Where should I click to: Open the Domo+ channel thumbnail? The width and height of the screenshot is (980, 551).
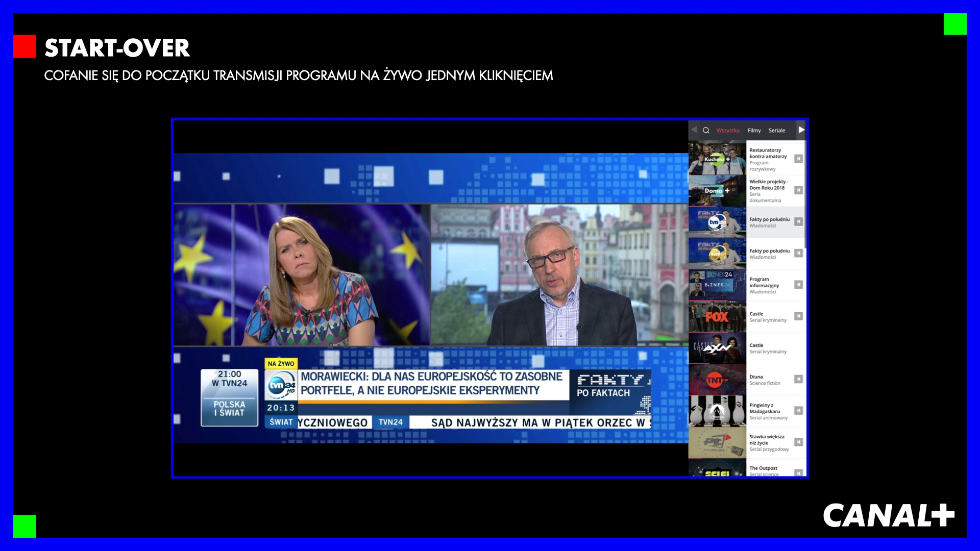(717, 190)
